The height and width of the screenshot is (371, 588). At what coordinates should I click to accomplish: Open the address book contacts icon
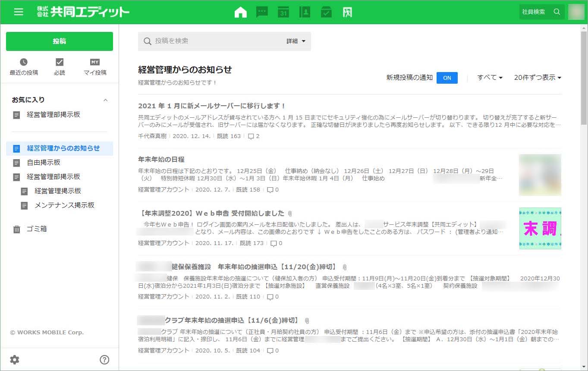coord(305,12)
